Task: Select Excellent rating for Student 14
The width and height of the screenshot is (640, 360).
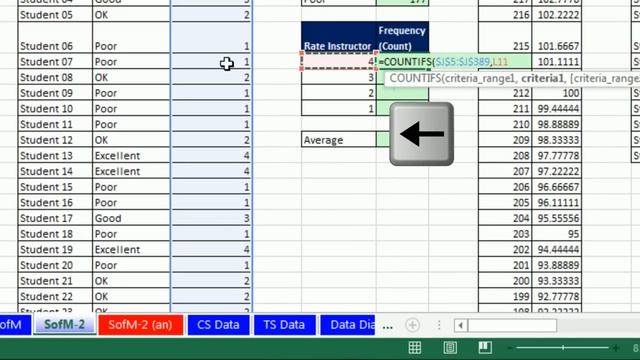Action: click(131, 171)
